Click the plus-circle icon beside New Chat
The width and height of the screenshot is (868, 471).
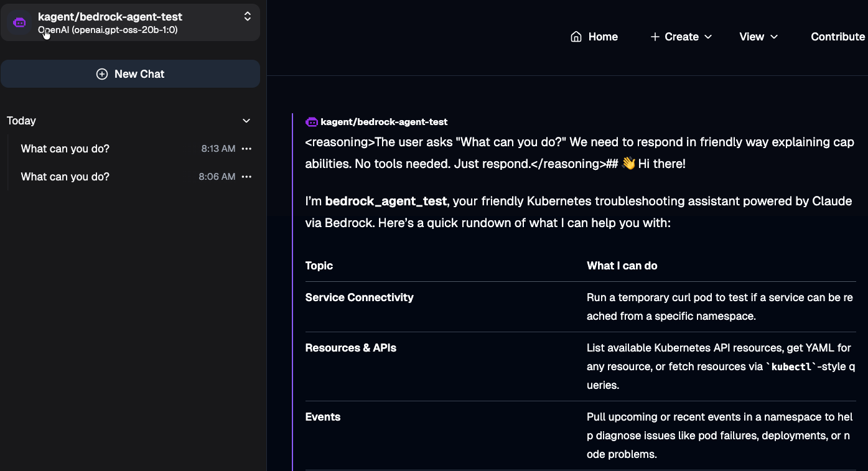pos(102,74)
